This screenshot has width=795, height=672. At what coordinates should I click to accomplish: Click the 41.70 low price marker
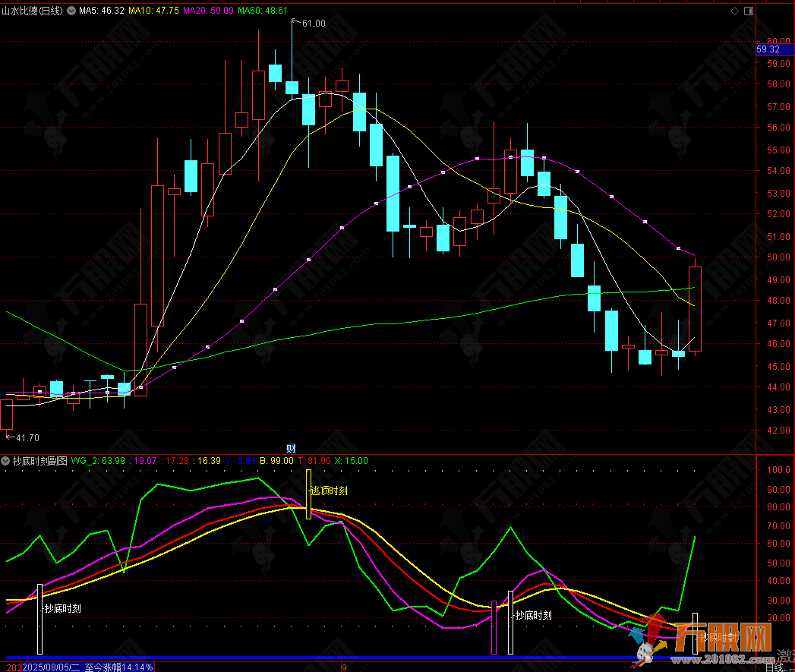coord(24,437)
